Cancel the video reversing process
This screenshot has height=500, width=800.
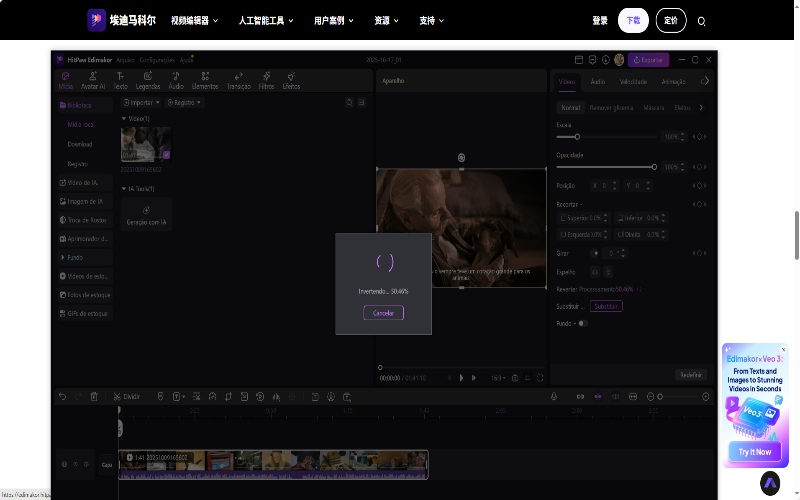click(x=383, y=313)
